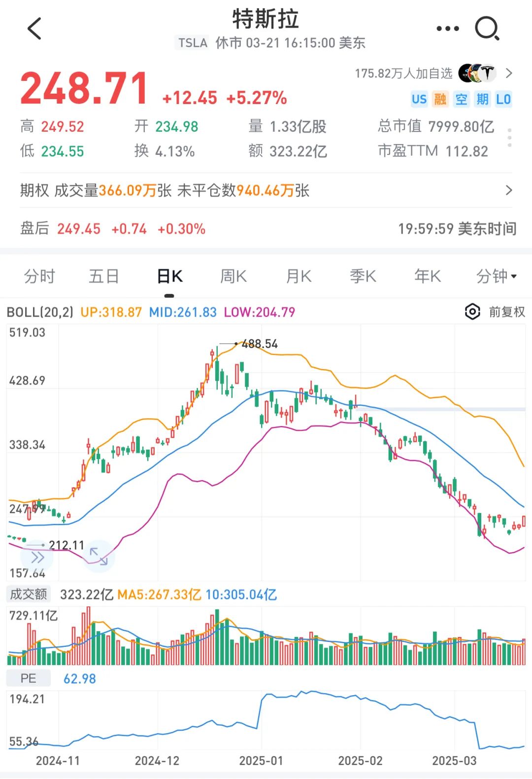Viewport: 532px width, 779px height.
Task: Open chart settings hexagon gear icon
Action: pos(472,312)
